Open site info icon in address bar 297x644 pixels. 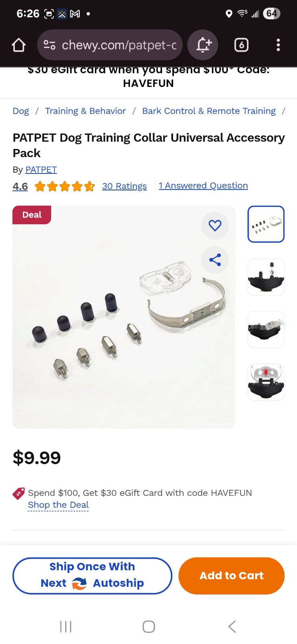coord(49,45)
